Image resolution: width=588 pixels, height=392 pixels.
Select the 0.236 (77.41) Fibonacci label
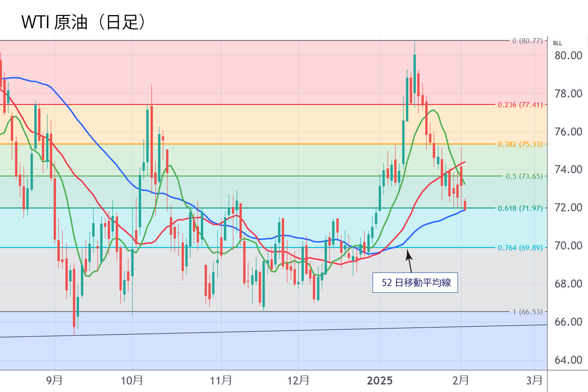point(523,105)
